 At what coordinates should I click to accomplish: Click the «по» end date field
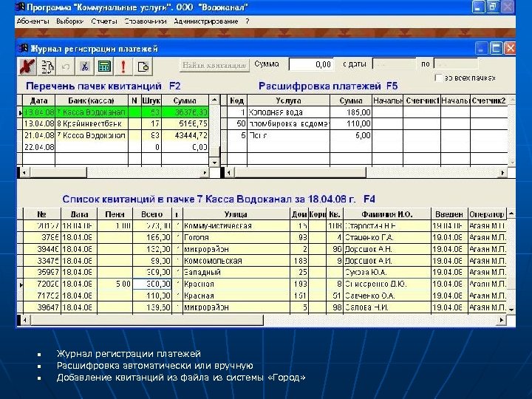click(x=456, y=64)
